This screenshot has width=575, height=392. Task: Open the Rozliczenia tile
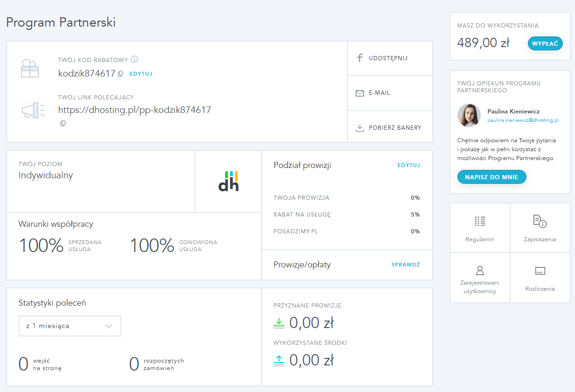click(540, 278)
